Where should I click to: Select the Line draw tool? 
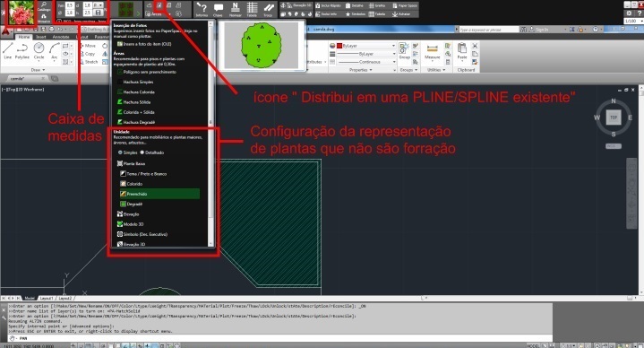(x=7, y=51)
